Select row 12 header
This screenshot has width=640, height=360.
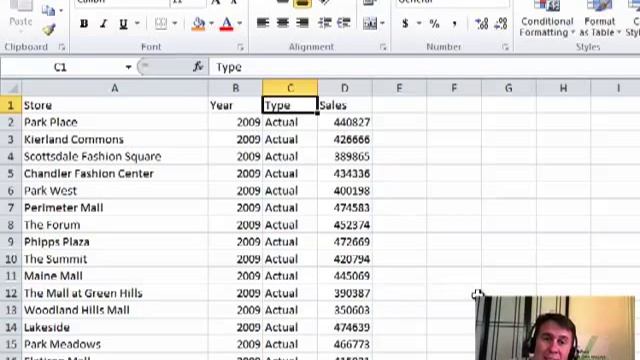tap(11, 293)
